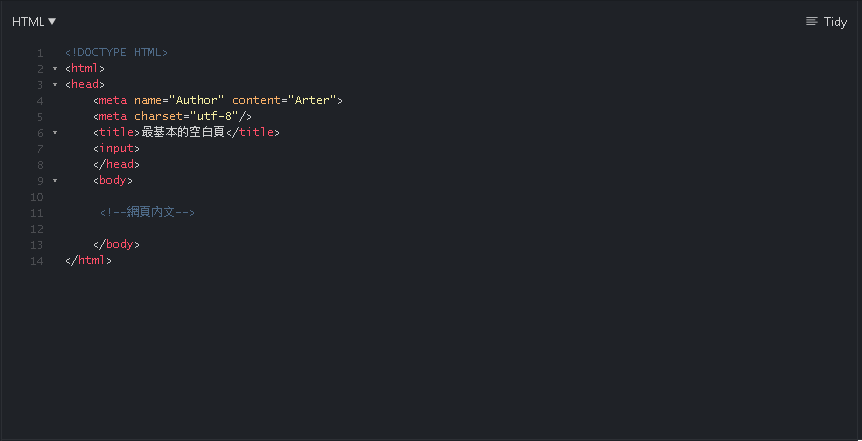Image resolution: width=862 pixels, height=441 pixels.
Task: Click the 最基本的空白頁 title text
Action: [x=183, y=133]
